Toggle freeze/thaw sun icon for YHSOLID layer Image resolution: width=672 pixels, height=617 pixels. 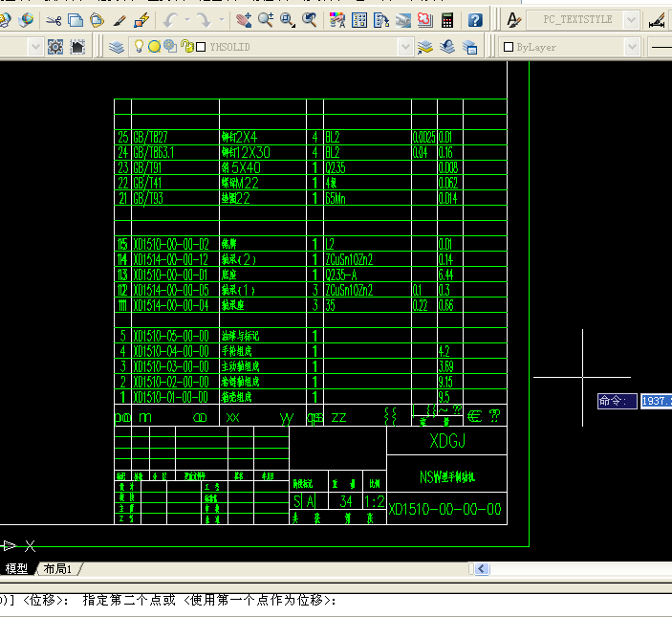point(154,46)
